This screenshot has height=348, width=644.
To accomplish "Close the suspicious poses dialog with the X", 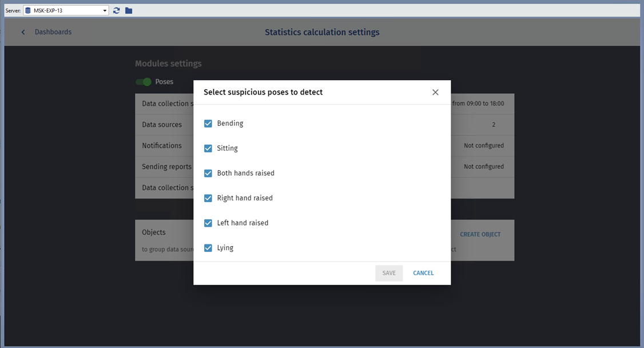I will tap(435, 92).
